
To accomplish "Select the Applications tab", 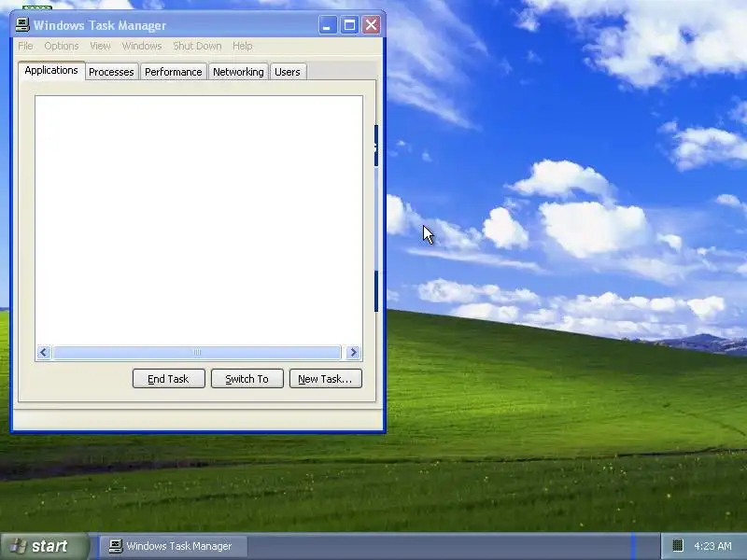I will coord(51,71).
